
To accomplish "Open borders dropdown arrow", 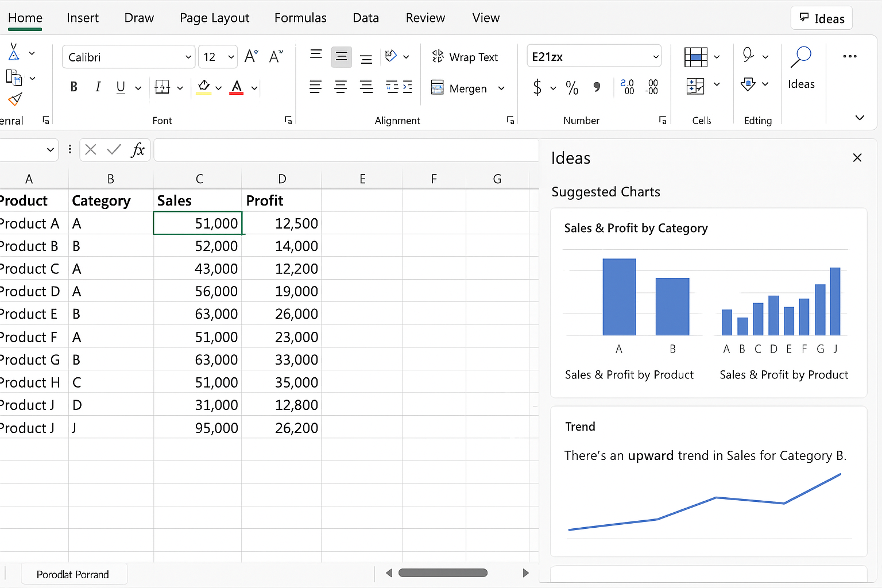I will pyautogui.click(x=180, y=88).
